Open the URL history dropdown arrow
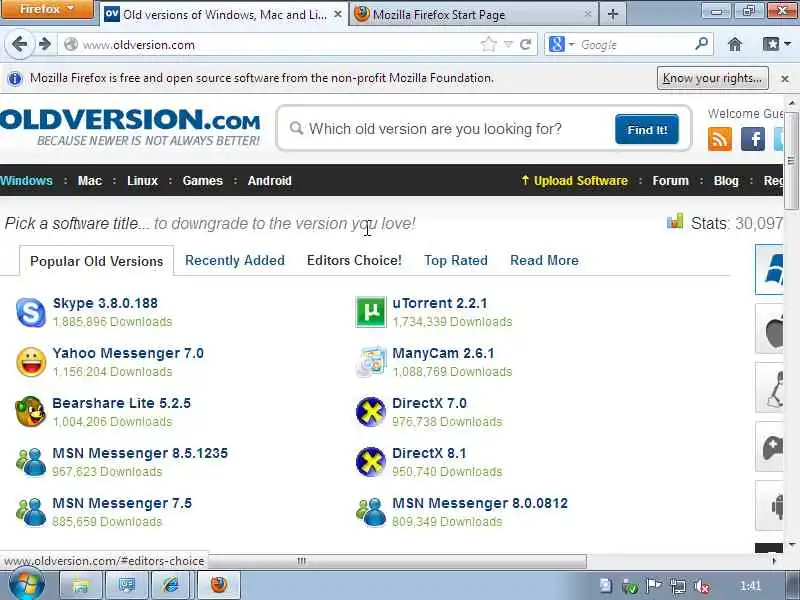Viewport: 800px width, 600px height. [x=508, y=44]
